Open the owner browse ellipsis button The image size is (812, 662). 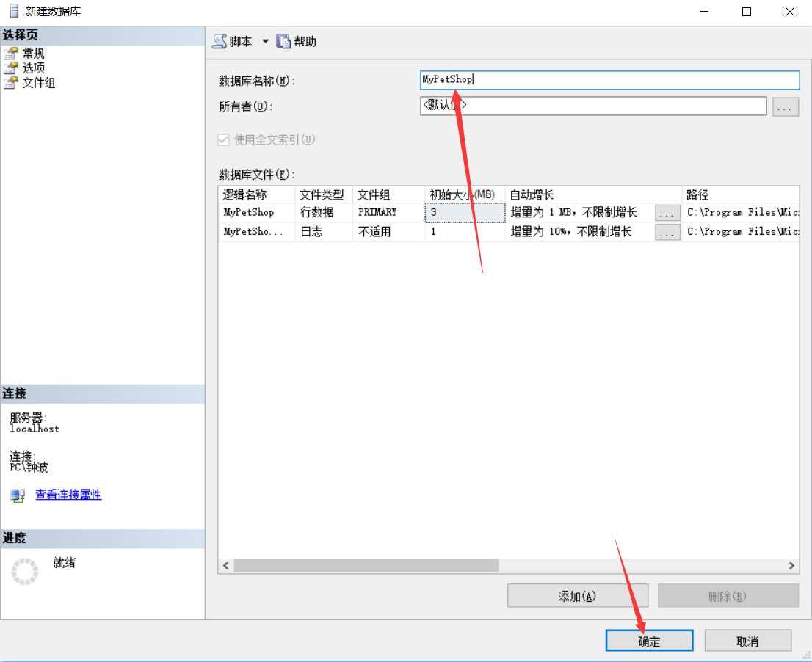click(x=785, y=106)
